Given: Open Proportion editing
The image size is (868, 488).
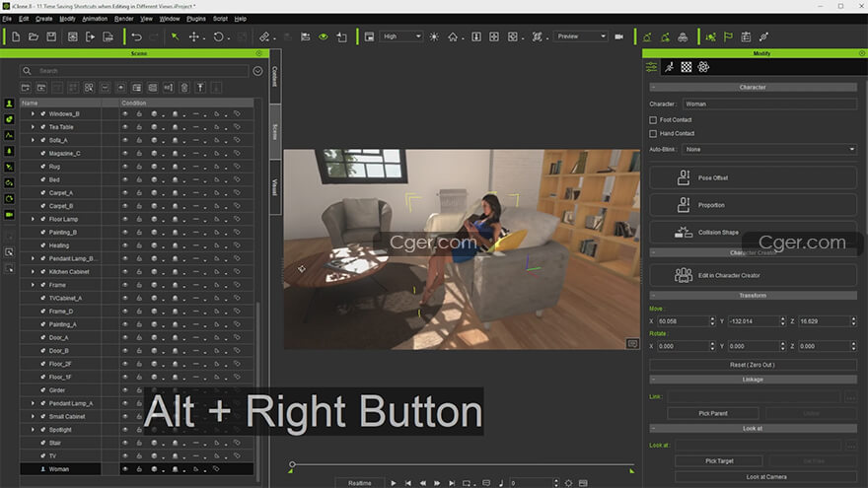Looking at the screenshot, I should tap(753, 205).
